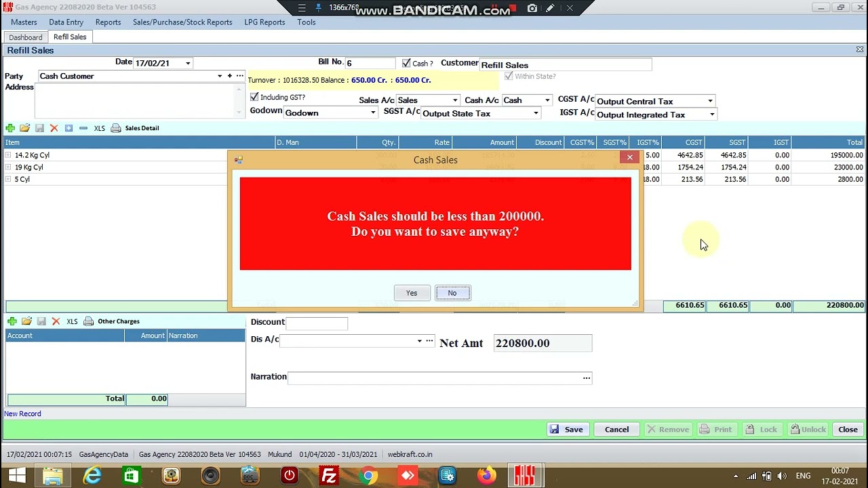Print Sales Detail with printer icon
Image resolution: width=868 pixels, height=488 pixels.
[116, 128]
